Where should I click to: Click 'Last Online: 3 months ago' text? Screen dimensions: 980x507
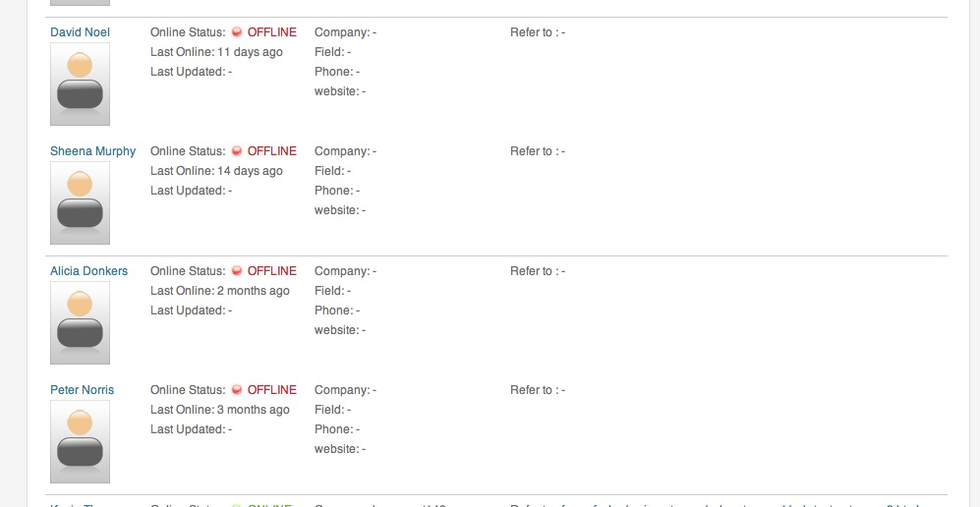click(220, 411)
